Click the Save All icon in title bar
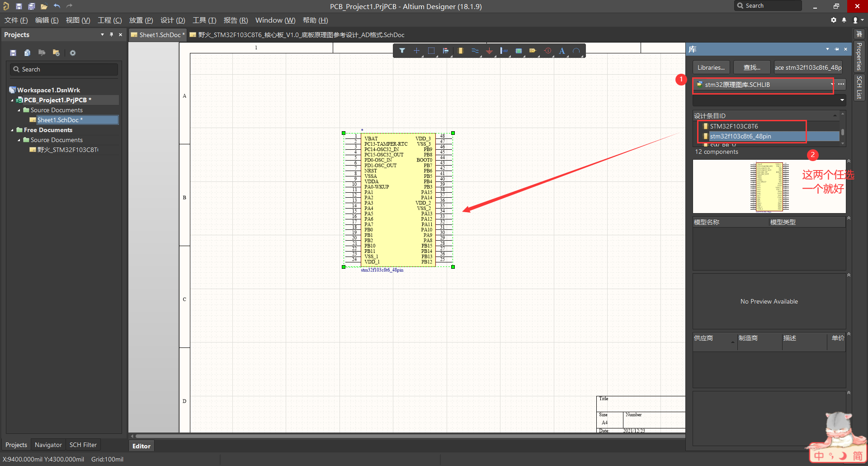Screen dimensions: 868x466 31,6
